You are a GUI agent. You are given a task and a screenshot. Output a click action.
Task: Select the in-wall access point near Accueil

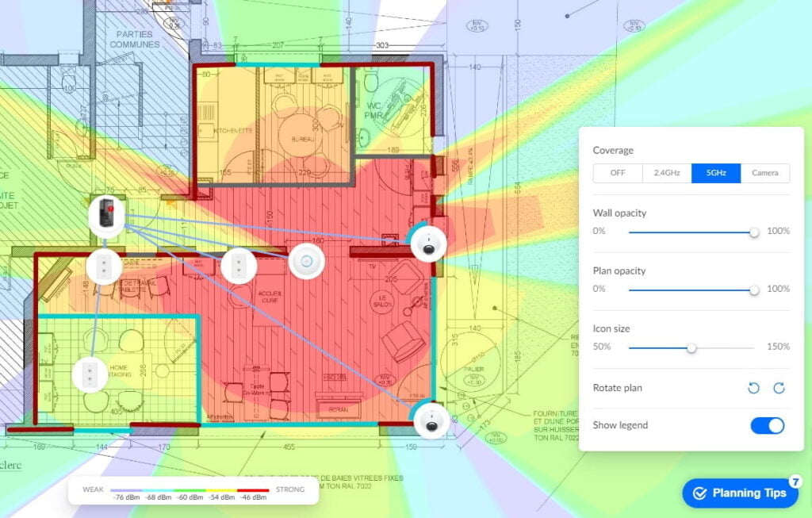pyautogui.click(x=237, y=267)
